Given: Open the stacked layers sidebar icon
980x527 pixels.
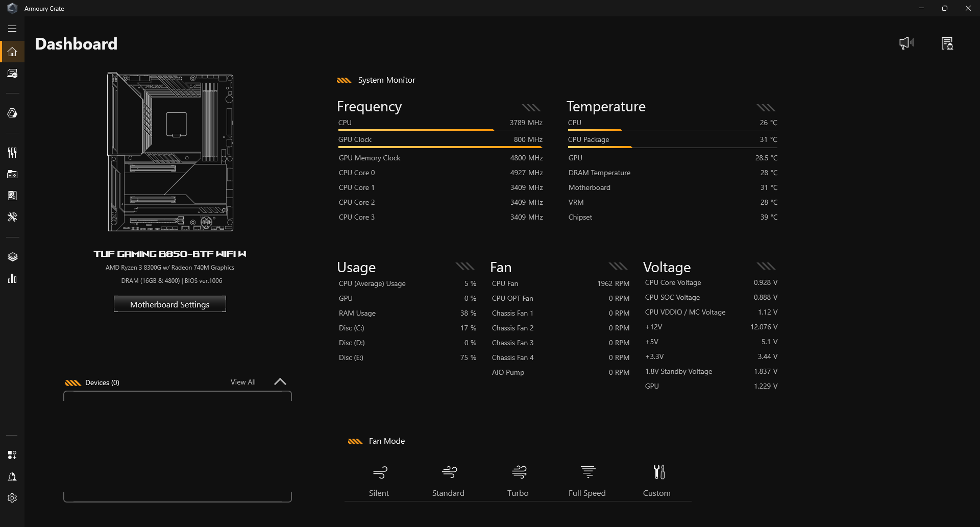Looking at the screenshot, I should coord(12,257).
